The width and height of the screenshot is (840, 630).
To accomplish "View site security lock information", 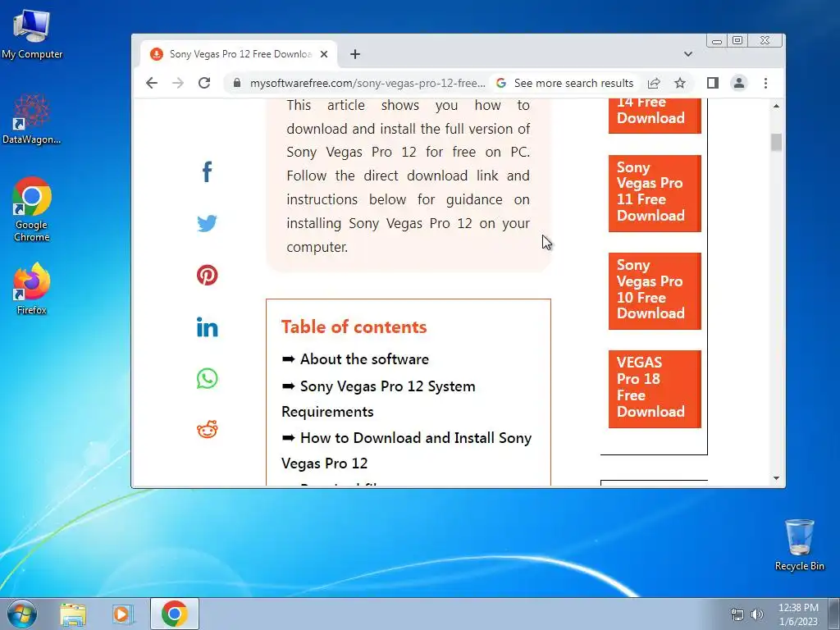I will coord(237,83).
